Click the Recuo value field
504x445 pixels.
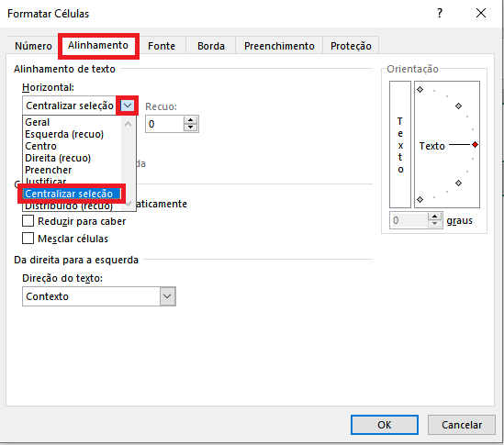164,124
